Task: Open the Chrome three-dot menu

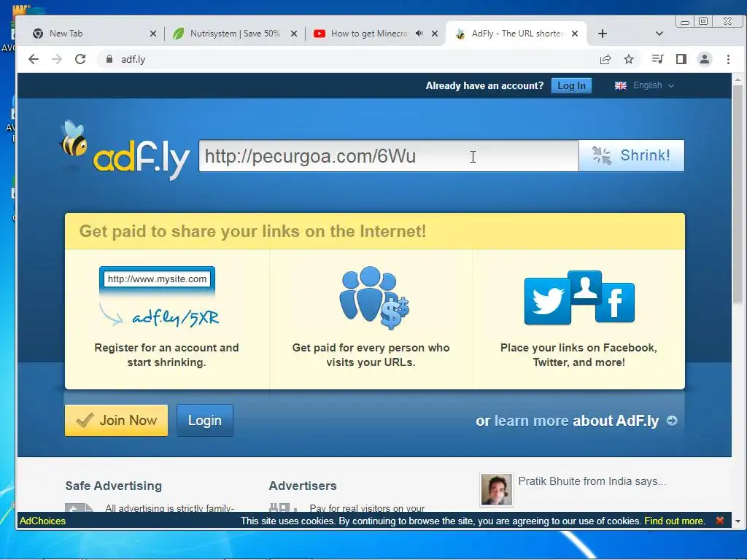Action: pos(729,59)
